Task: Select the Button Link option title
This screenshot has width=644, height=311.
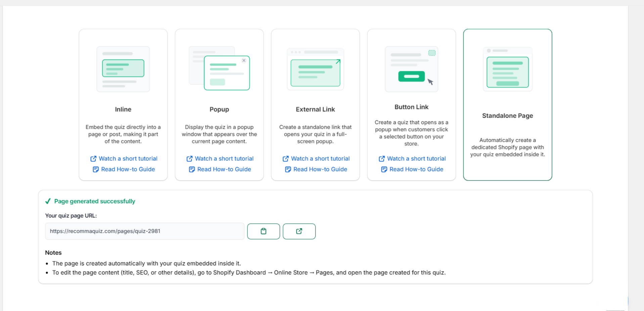Action: pos(411,107)
